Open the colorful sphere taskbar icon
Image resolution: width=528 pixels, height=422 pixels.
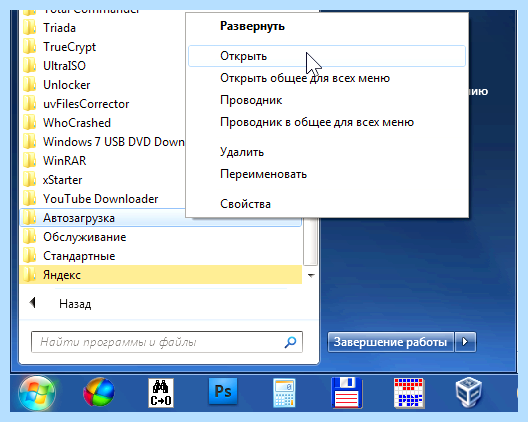coord(99,392)
